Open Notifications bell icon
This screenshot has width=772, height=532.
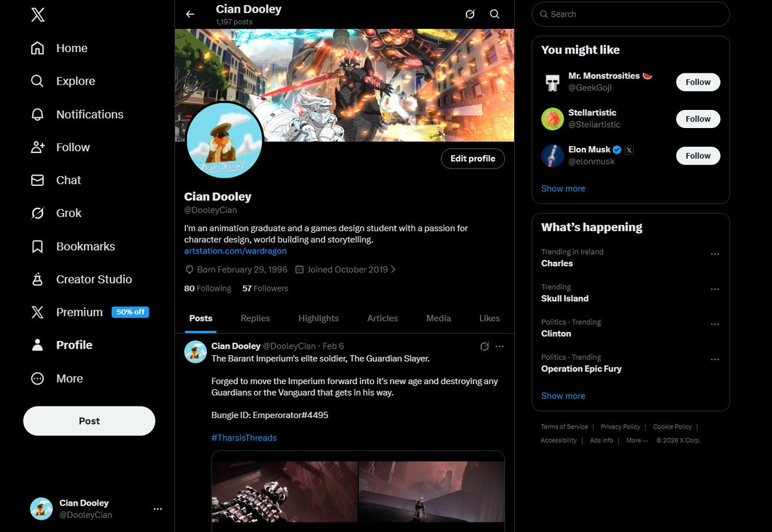pos(38,115)
